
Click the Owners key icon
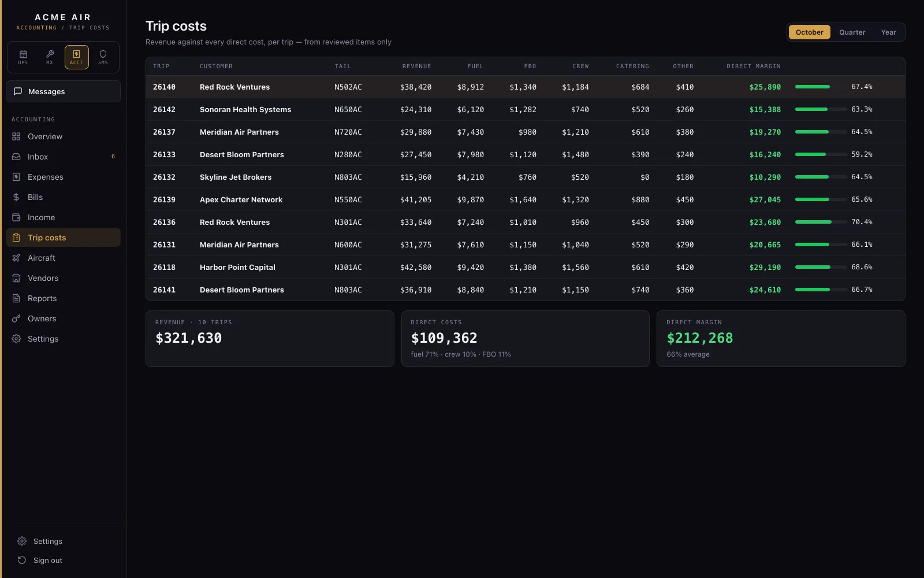coord(16,318)
